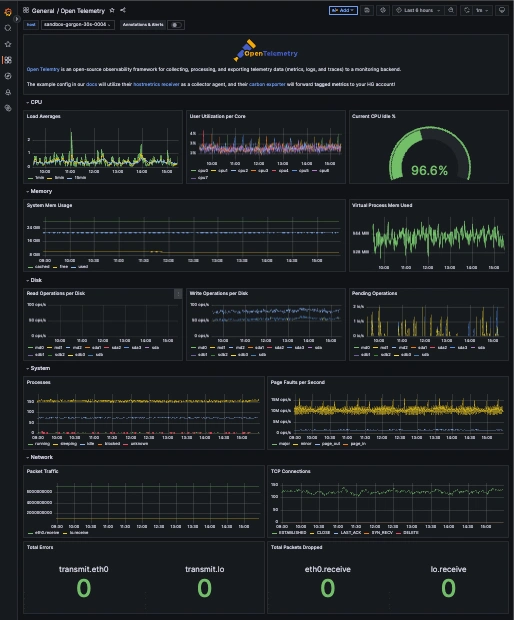This screenshot has height=620, width=514.
Task: Open the Last 6 hours time picker
Action: pos(418,10)
